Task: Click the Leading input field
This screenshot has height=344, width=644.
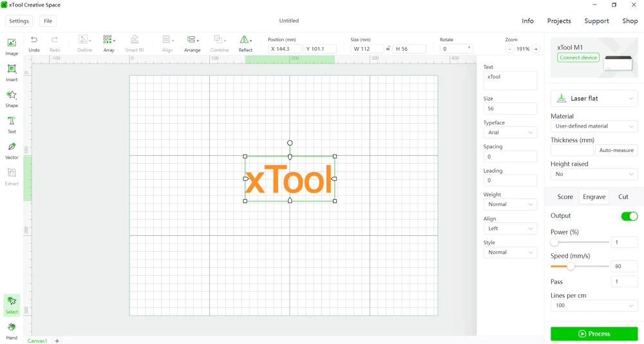Action: point(510,180)
